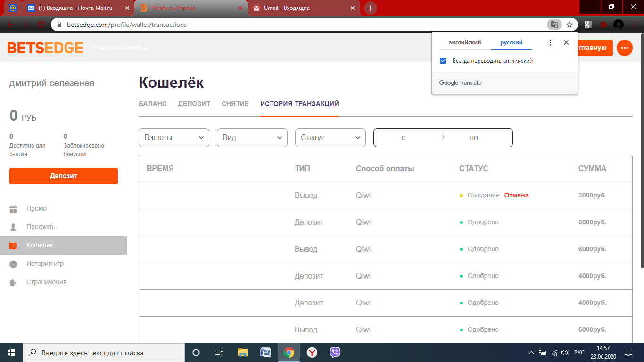Screen dimensions: 644x362
Task: Open the Promo gift icon in sidebar
Action: [x=13, y=209]
